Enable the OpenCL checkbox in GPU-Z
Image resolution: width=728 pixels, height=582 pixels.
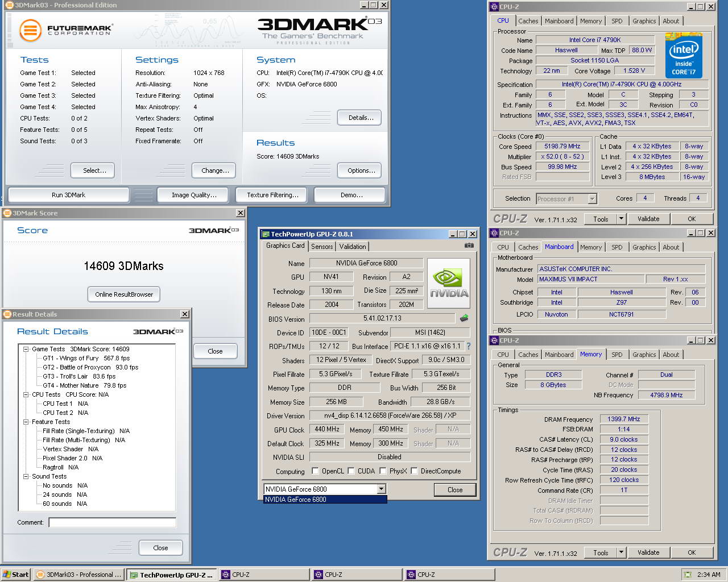315,471
